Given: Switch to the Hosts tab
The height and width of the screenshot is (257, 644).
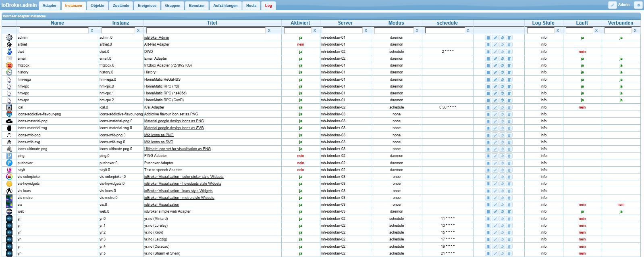Looking at the screenshot, I should pyautogui.click(x=251, y=6).
